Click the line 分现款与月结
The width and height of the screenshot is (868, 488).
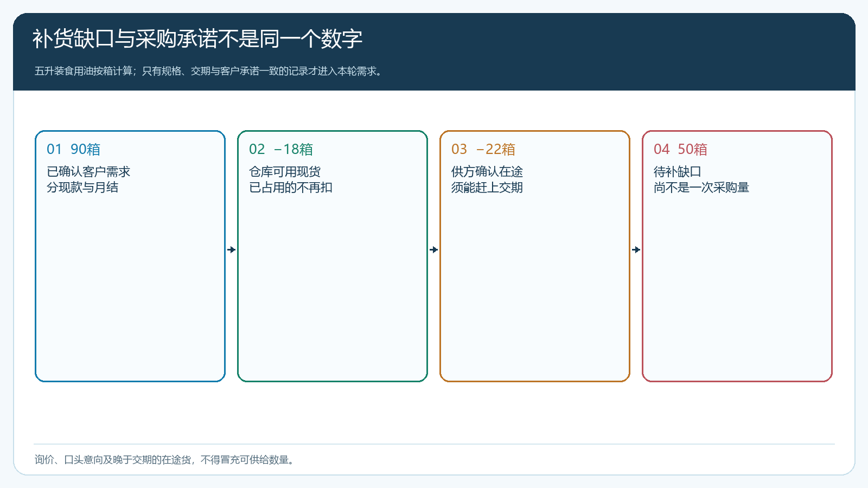pyautogui.click(x=82, y=188)
